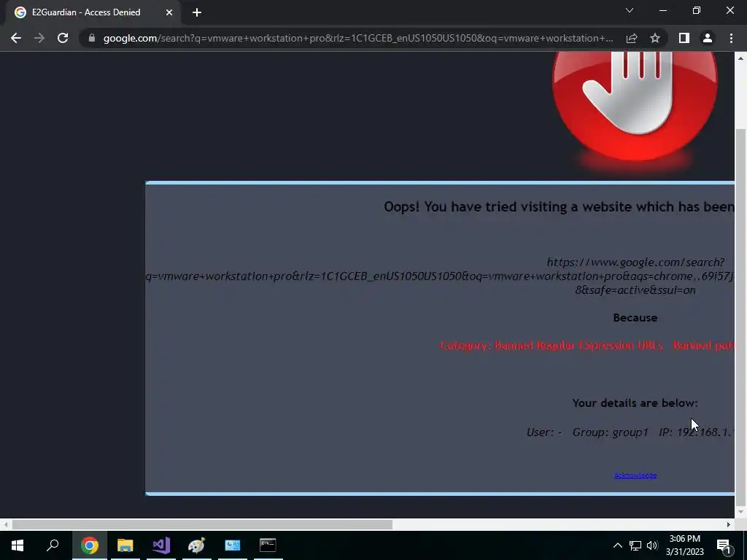Click the padlock site info icon
The height and width of the screenshot is (560, 747).
click(91, 38)
